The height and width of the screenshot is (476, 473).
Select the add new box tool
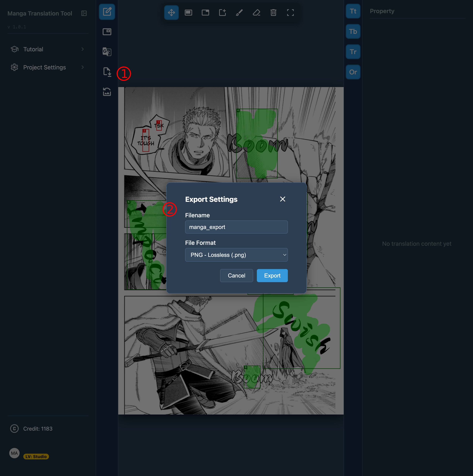tap(222, 13)
